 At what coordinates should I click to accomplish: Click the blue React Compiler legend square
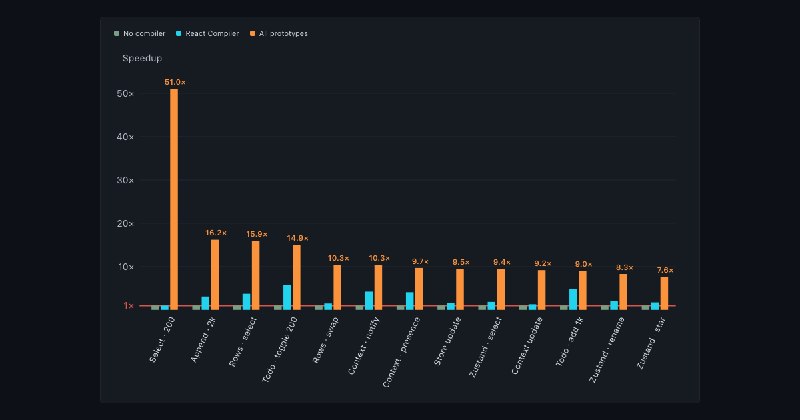(179, 34)
